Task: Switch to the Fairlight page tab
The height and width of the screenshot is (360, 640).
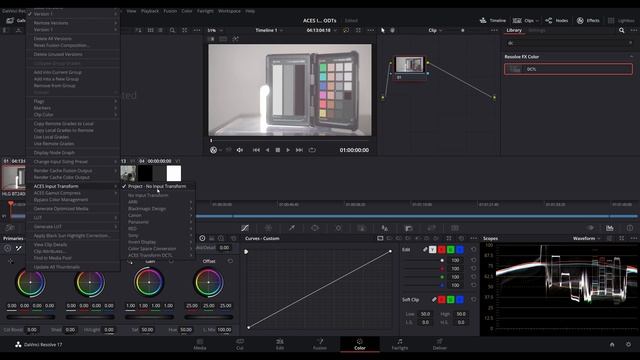Action: (x=400, y=344)
